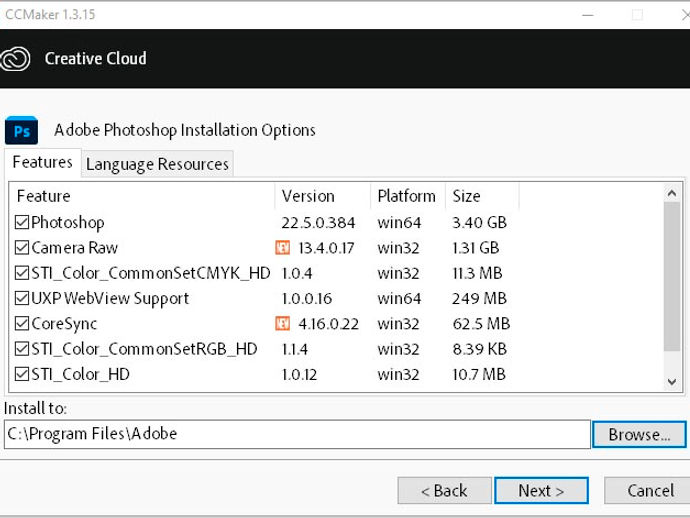Continue with the Next > button
The height and width of the screenshot is (518, 690).
click(x=541, y=490)
